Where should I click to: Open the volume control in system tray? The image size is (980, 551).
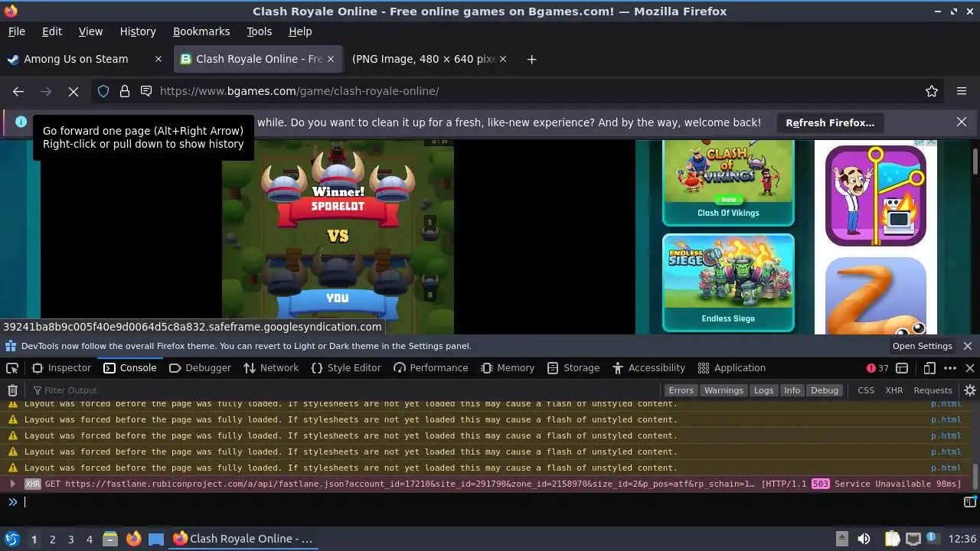(864, 539)
